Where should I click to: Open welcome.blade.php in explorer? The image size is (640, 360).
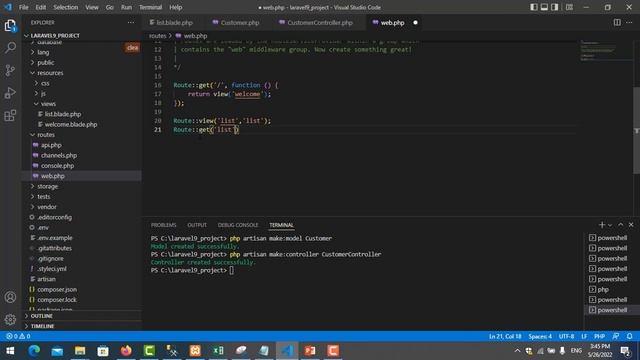(x=71, y=124)
